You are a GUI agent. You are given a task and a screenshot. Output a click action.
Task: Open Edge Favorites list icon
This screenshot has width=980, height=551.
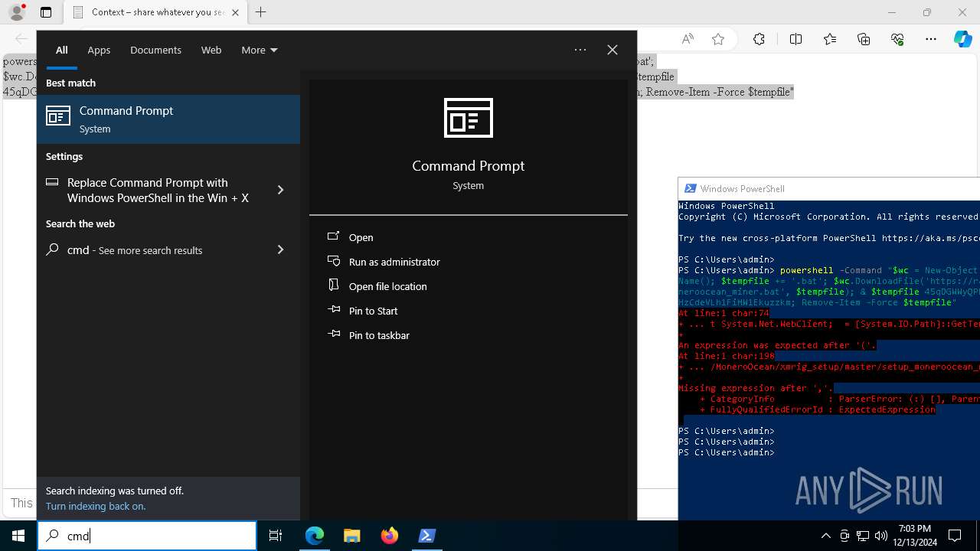point(830,39)
